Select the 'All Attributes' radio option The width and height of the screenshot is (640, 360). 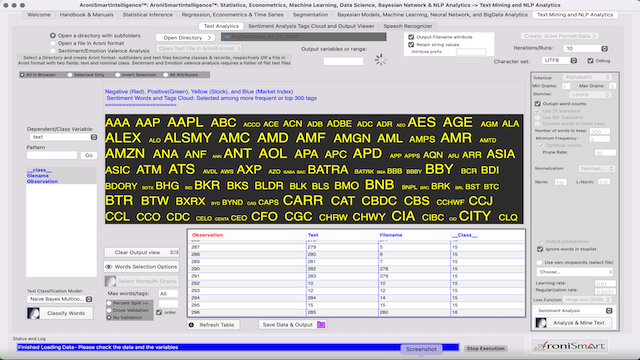[x=165, y=75]
